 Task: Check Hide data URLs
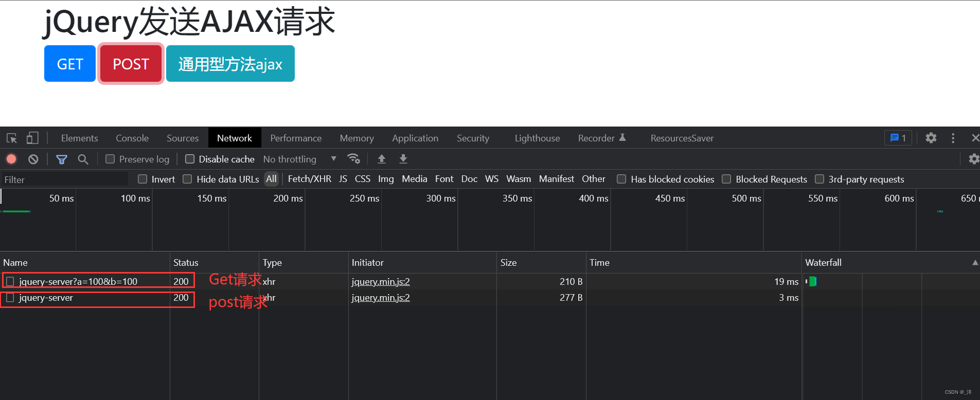pos(187,179)
